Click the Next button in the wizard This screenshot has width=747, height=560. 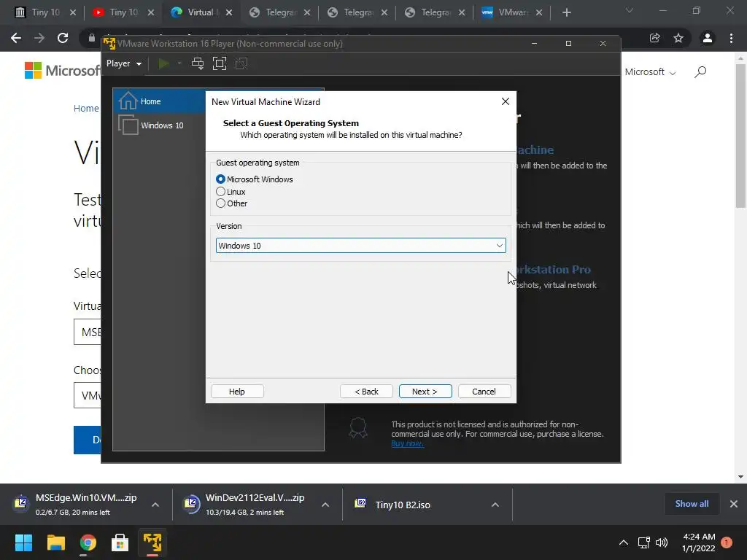point(425,392)
